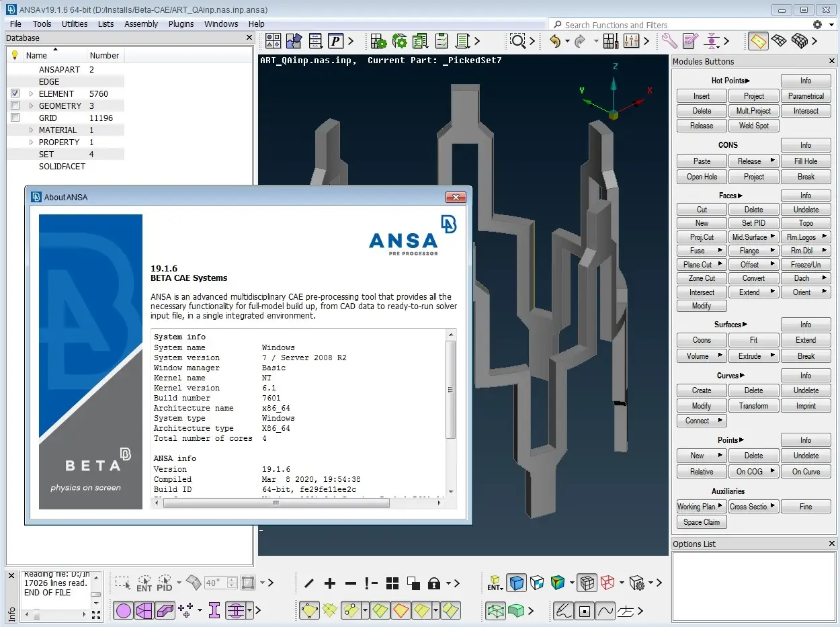The height and width of the screenshot is (627, 840).
Task: Click the bold P parameters icon
Action: coord(336,41)
